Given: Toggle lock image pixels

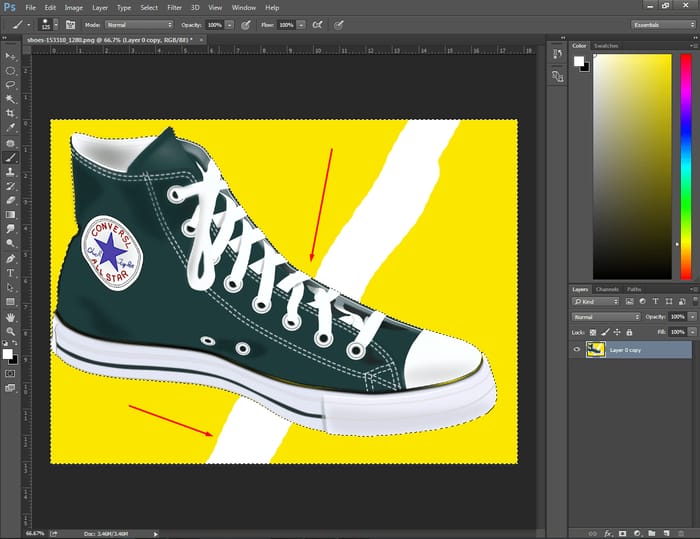Looking at the screenshot, I should [605, 332].
